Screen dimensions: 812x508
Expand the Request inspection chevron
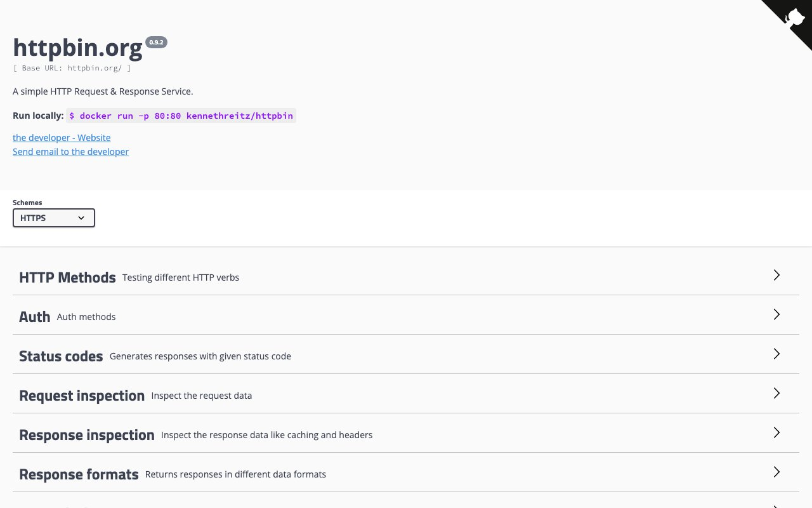776,393
